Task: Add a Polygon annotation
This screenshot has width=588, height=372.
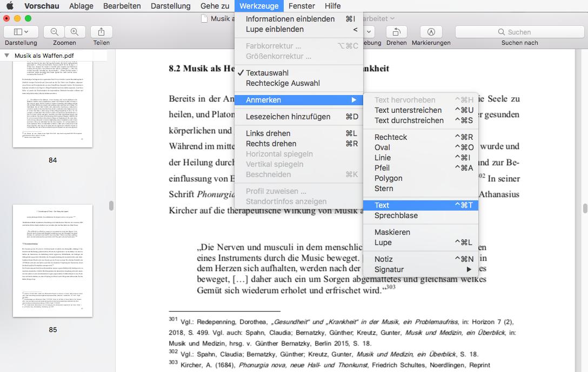Action: (421, 178)
